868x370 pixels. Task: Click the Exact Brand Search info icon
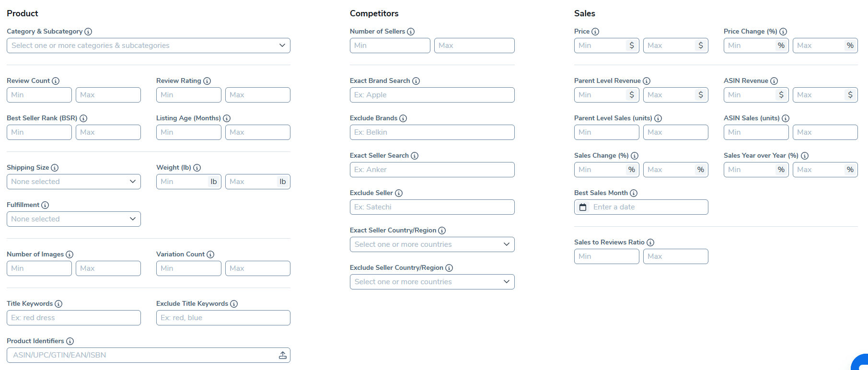(416, 81)
